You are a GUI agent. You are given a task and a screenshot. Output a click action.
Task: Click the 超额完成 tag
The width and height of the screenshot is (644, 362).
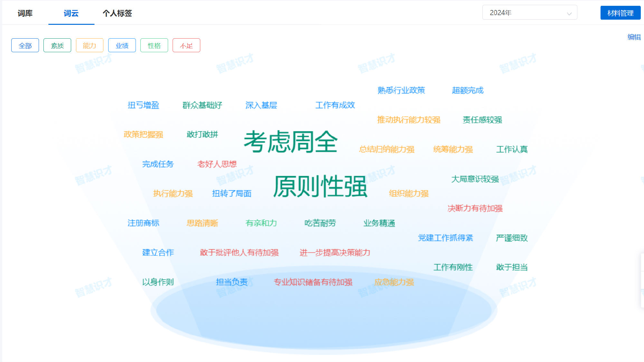[x=467, y=90]
